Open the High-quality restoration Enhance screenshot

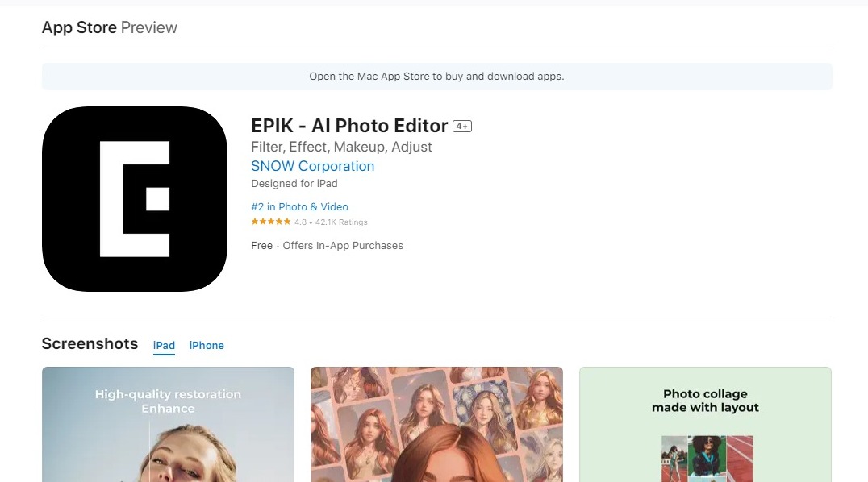(x=168, y=425)
